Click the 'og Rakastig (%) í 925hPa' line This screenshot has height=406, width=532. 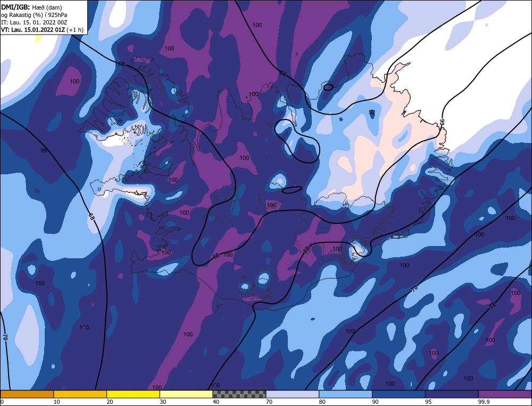[34, 15]
